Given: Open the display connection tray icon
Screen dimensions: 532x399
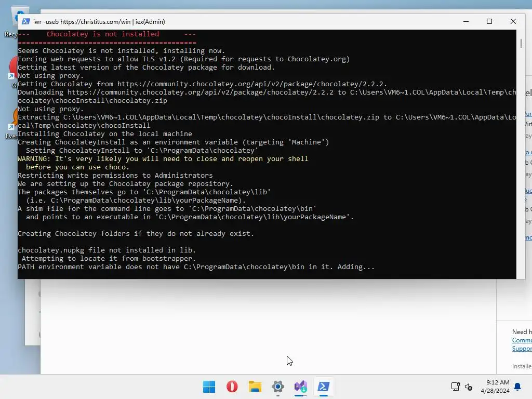Looking at the screenshot, I should coord(455,387).
